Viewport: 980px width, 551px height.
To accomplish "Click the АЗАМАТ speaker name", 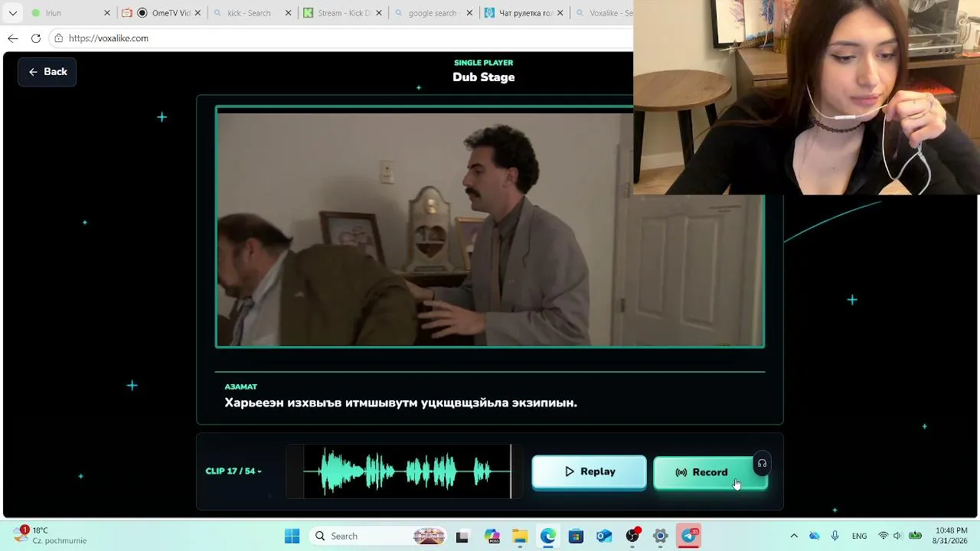I will 241,387.
